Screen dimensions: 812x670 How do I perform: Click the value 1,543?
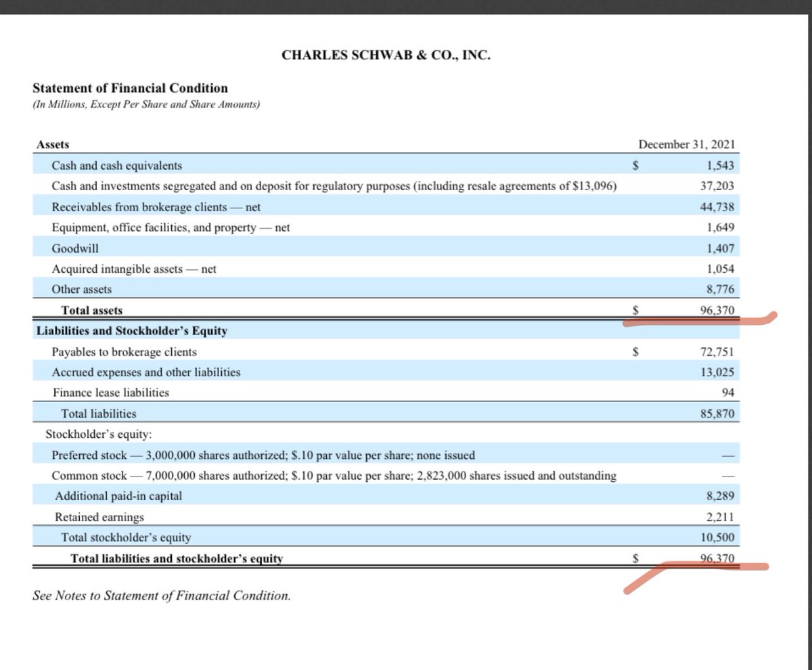coord(720,165)
